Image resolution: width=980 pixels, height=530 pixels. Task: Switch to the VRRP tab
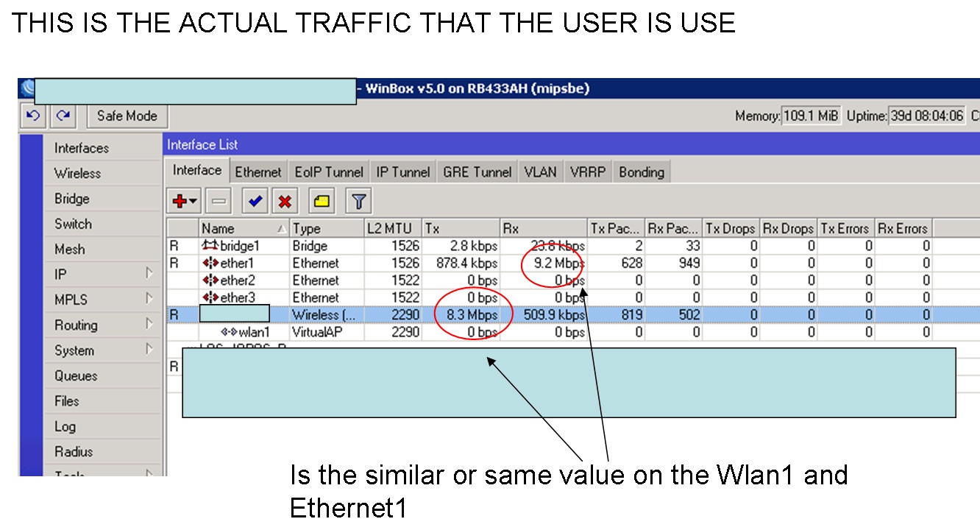588,172
